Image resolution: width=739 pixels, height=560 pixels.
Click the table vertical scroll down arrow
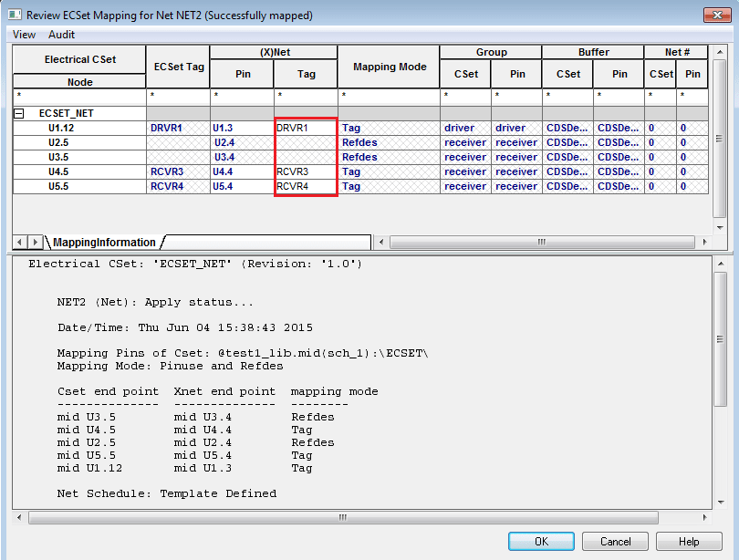point(720,228)
